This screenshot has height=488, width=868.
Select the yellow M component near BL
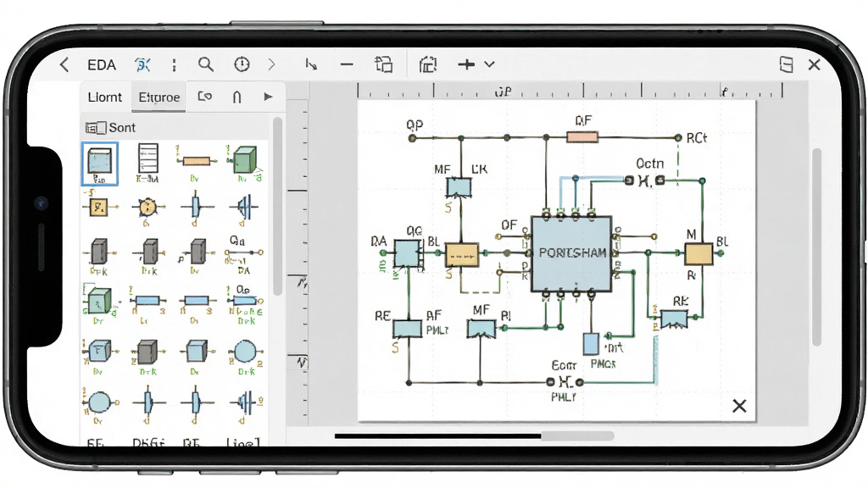698,254
